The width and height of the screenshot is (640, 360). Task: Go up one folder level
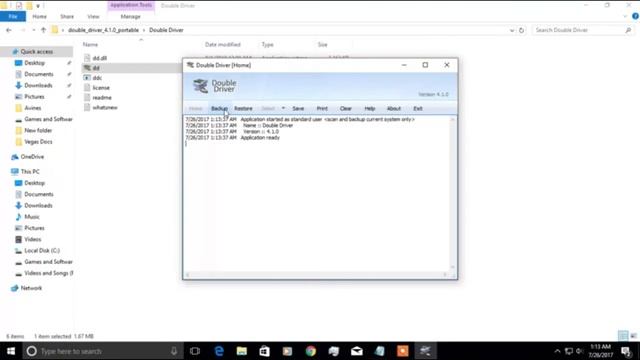click(43, 30)
